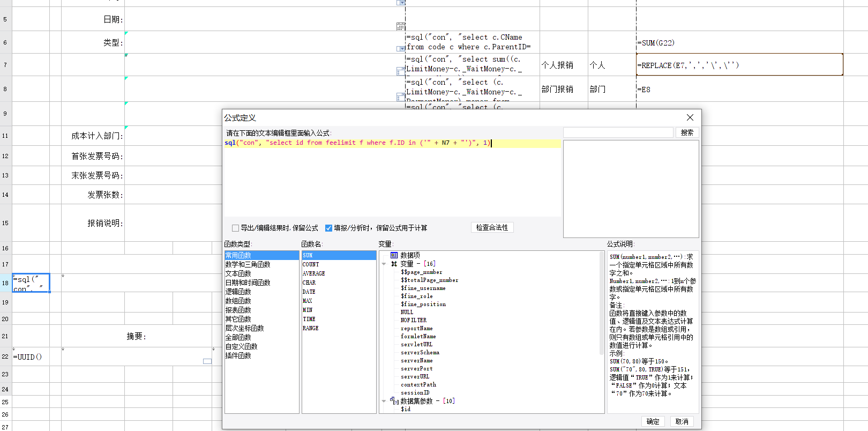The image size is (868, 431).
Task: Select 常用函数 function category
Action: (x=261, y=255)
